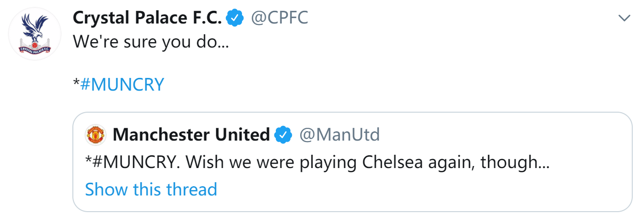Image resolution: width=644 pixels, height=218 pixels.
Task: Click the Manchester United crest avatar
Action: (x=96, y=135)
